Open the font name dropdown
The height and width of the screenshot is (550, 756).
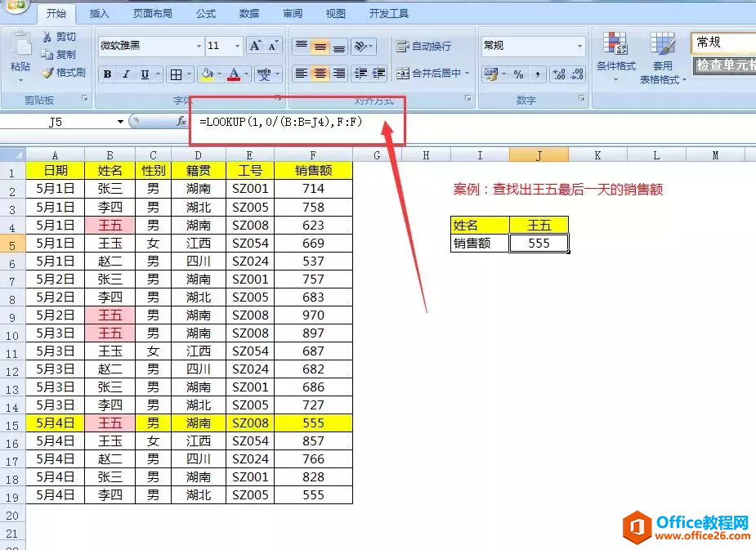point(199,47)
